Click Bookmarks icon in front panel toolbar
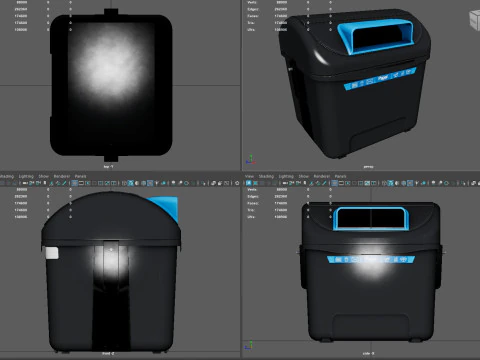The height and width of the screenshot is (360, 480). 45,183
